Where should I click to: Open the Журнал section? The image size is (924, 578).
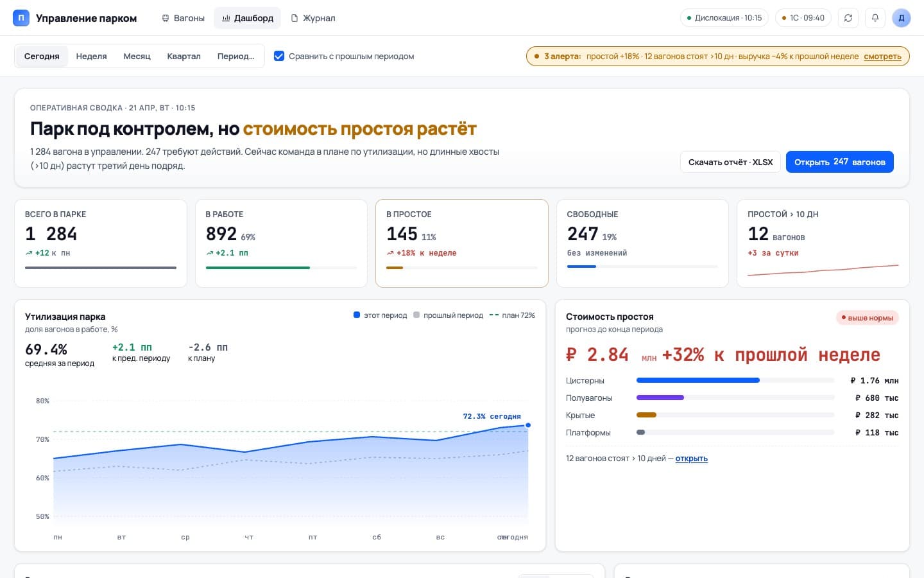pyautogui.click(x=313, y=18)
